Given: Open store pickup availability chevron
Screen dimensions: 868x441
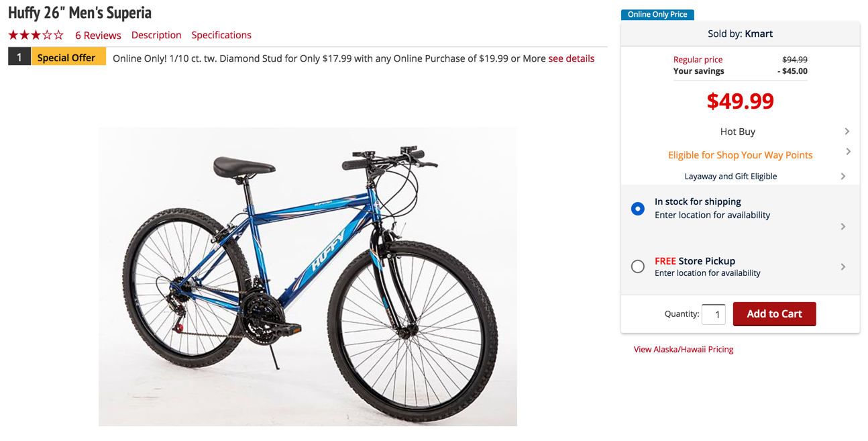Looking at the screenshot, I should pyautogui.click(x=843, y=267).
